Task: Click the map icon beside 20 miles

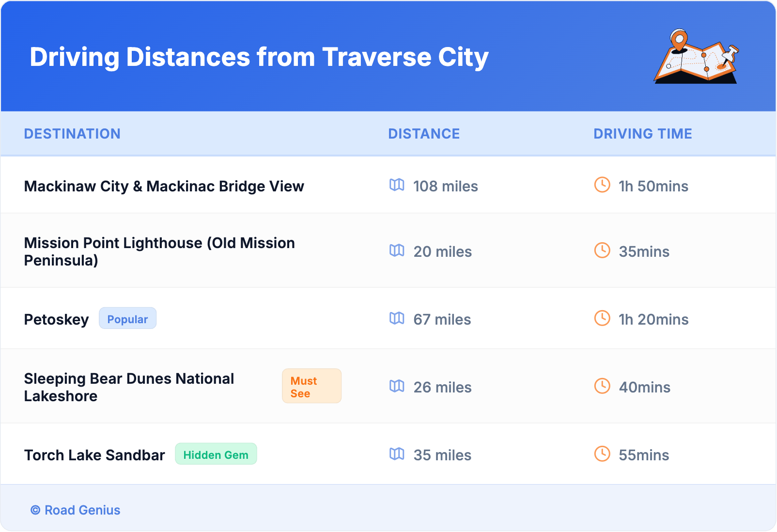Action: (397, 250)
